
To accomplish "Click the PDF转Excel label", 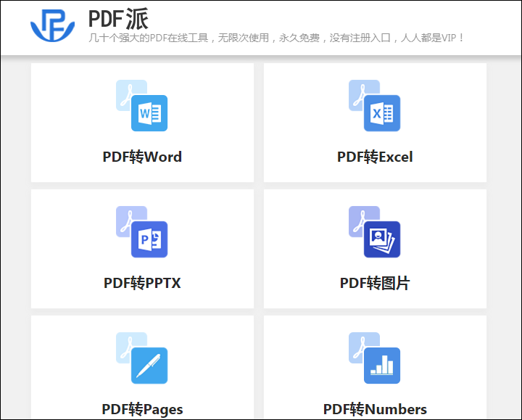I will pyautogui.click(x=375, y=157).
